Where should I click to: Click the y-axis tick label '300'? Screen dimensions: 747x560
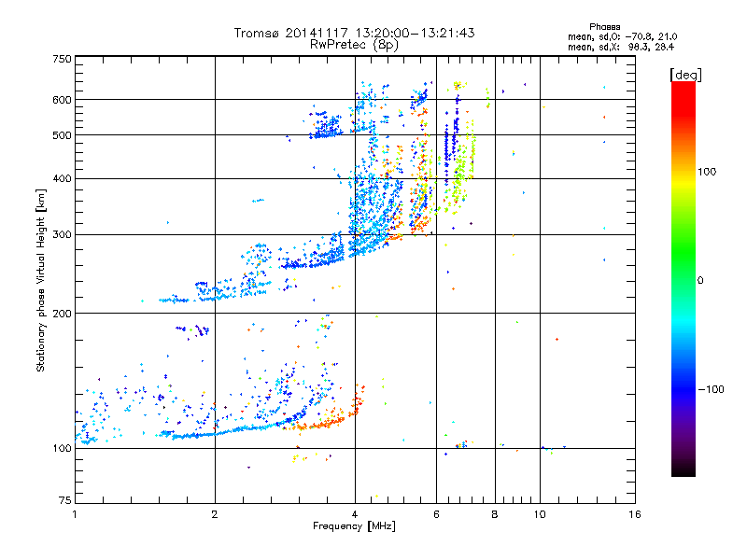pyautogui.click(x=62, y=235)
